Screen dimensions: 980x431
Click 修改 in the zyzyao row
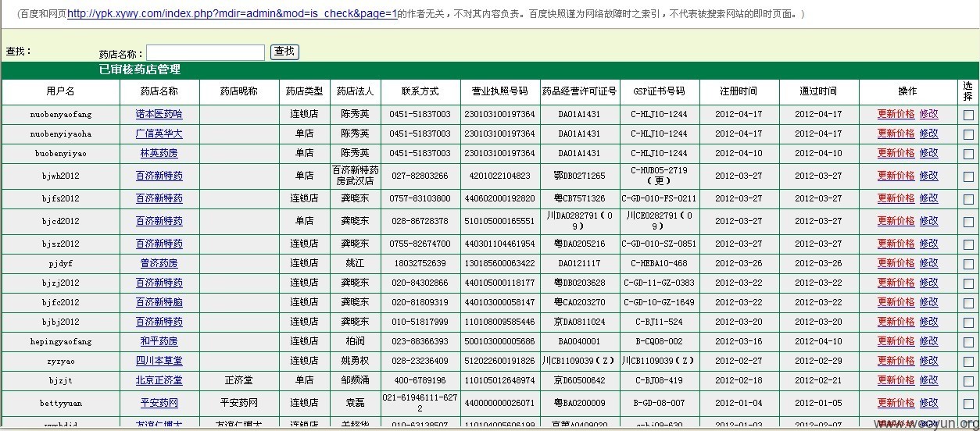929,361
